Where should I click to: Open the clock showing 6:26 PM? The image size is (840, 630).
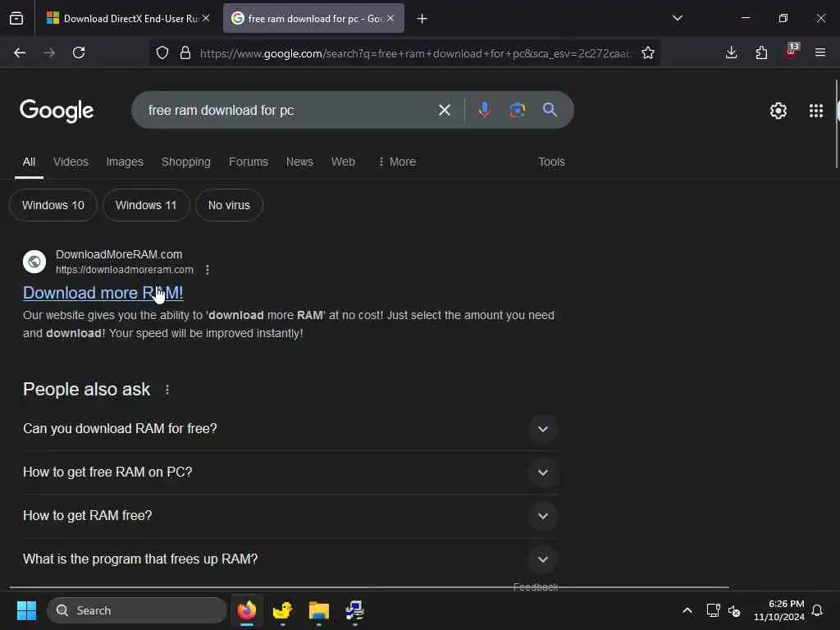(x=779, y=610)
